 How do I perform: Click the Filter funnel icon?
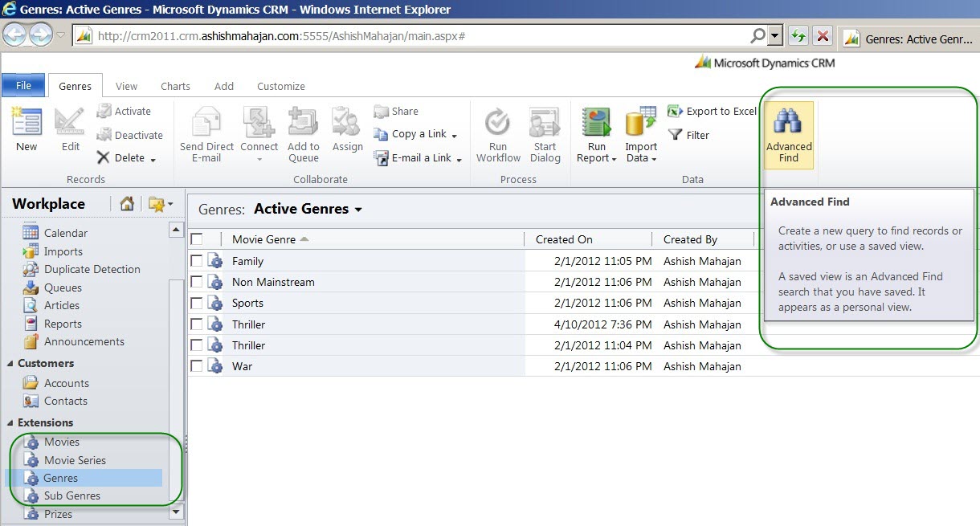[x=676, y=135]
